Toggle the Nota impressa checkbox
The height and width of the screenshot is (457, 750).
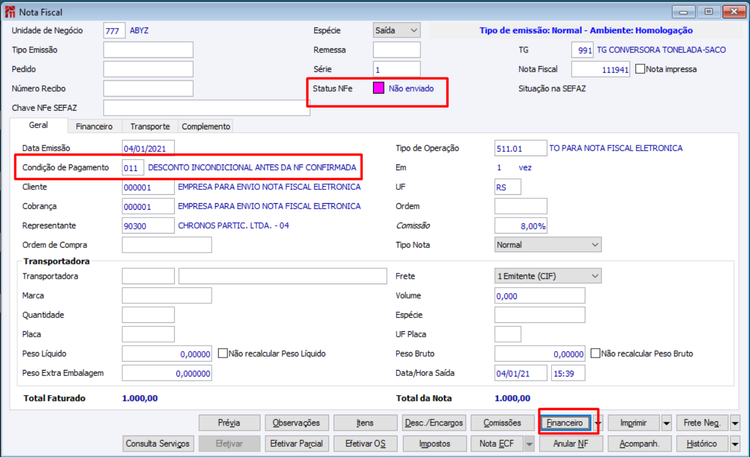pos(640,69)
